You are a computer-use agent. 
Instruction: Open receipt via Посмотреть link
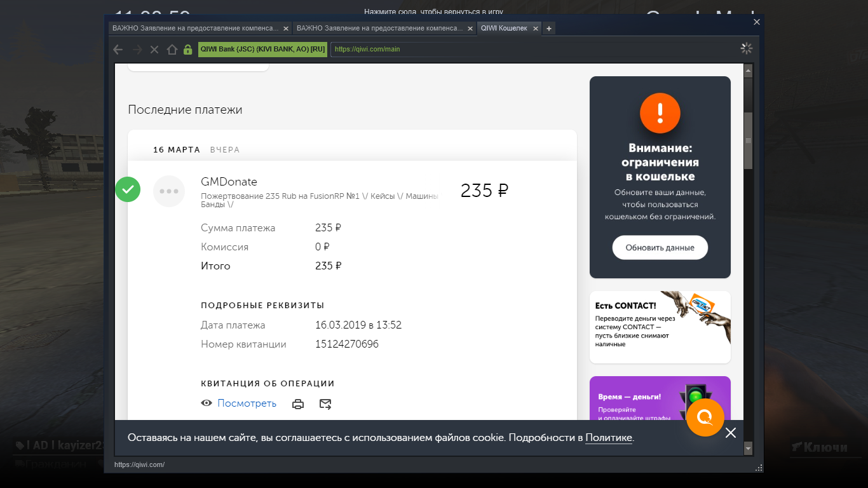pyautogui.click(x=247, y=403)
